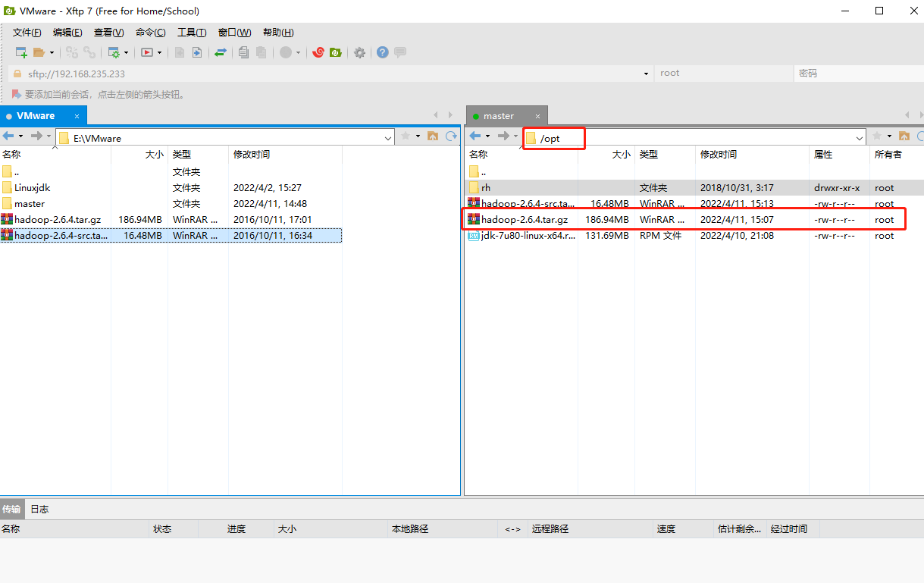Click the red play-screen toolbar icon
Viewport: 924px width, 583px height.
click(x=147, y=52)
